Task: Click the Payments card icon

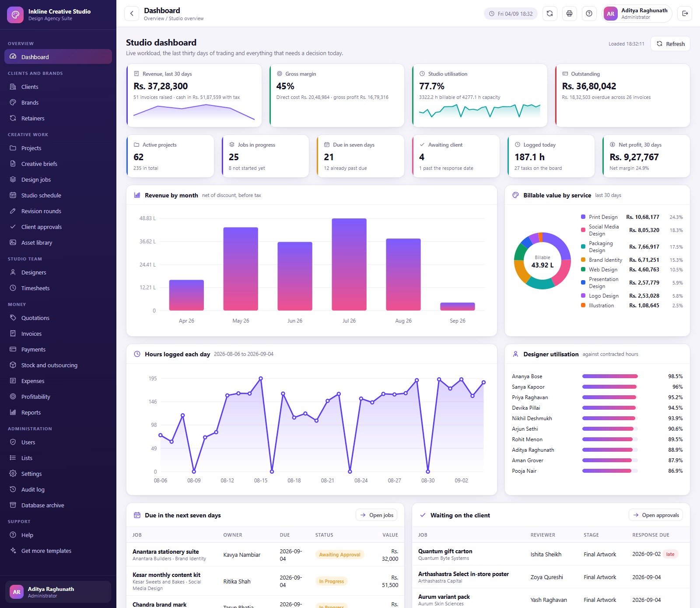Action: (x=13, y=349)
